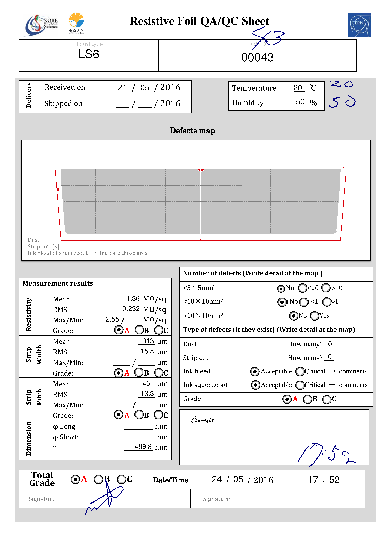Select defects Grade B radio button
The image size is (392, 554).
tap(307, 399)
